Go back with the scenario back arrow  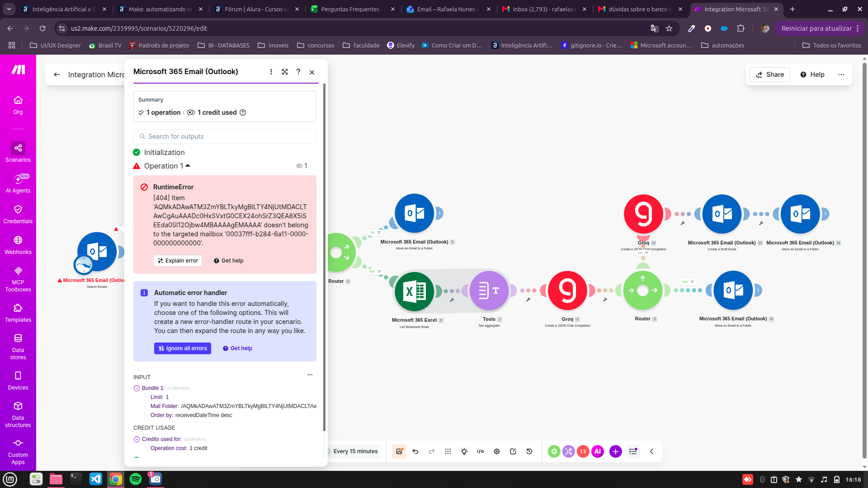[x=57, y=75]
